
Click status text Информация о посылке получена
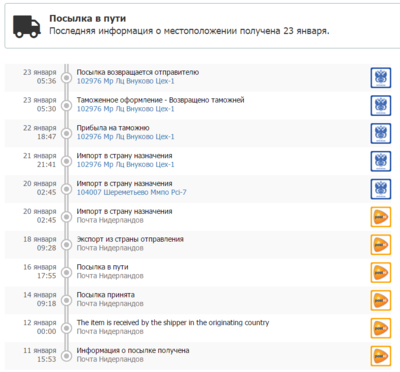click(133, 351)
